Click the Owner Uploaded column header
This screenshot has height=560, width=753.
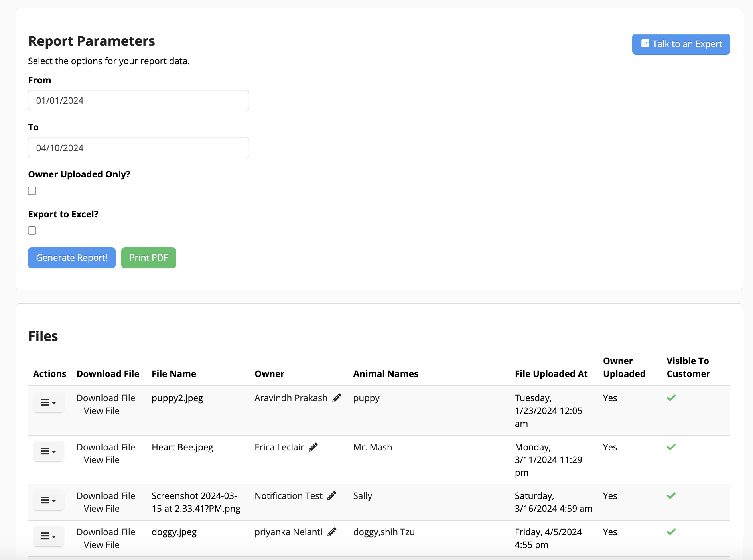tap(624, 367)
